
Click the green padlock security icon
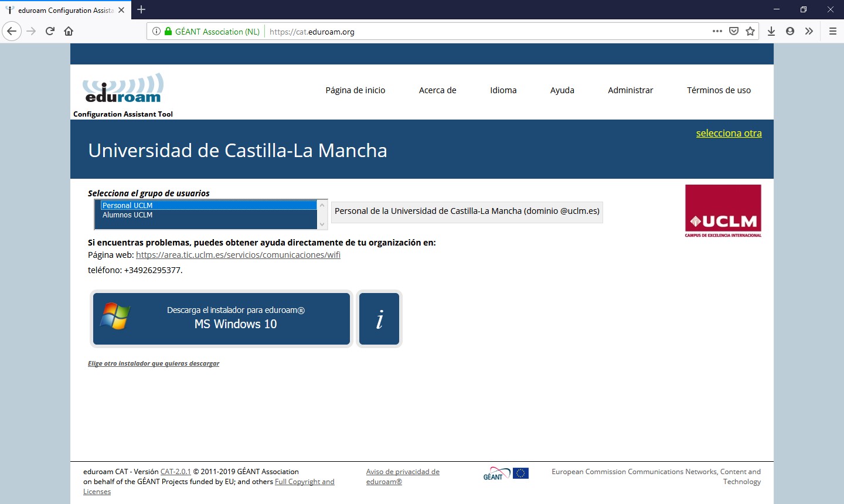[168, 32]
